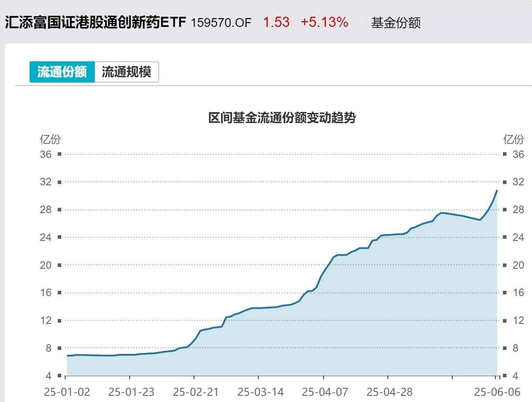Click the line's final peak data point
This screenshot has width=532, height=402.
click(497, 190)
